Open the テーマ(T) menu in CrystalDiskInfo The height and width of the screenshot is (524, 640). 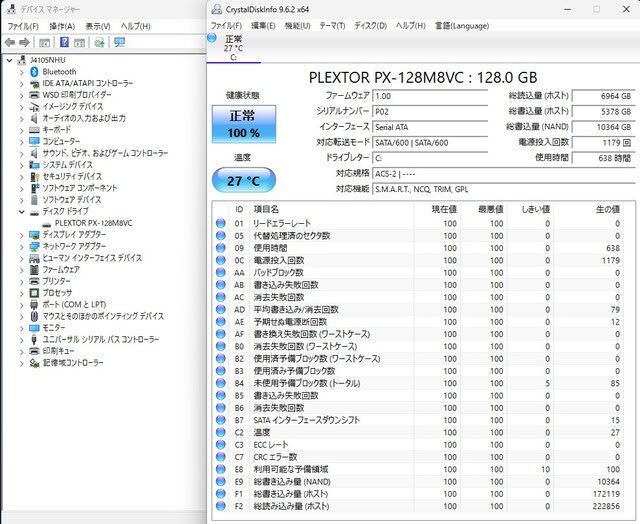332,26
